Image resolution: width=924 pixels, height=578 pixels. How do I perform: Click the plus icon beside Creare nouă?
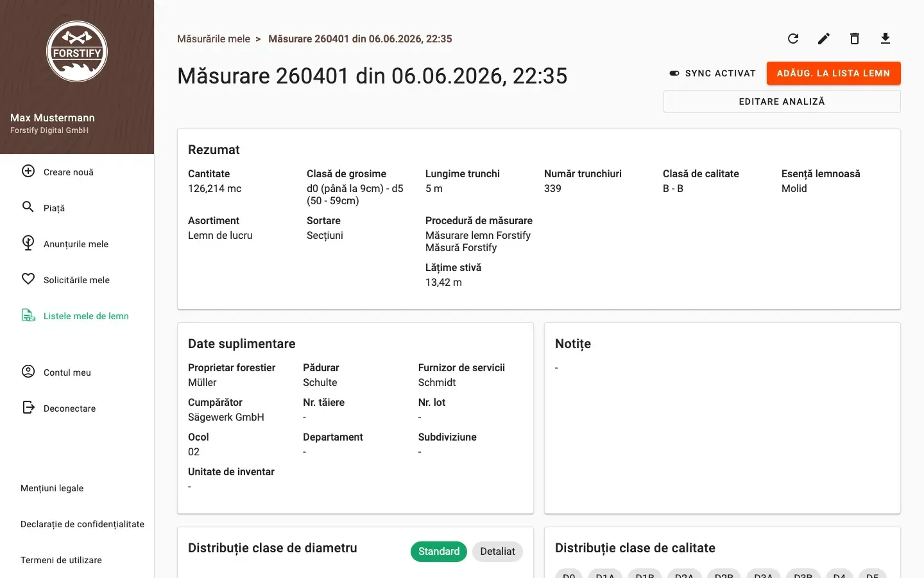pyautogui.click(x=28, y=171)
